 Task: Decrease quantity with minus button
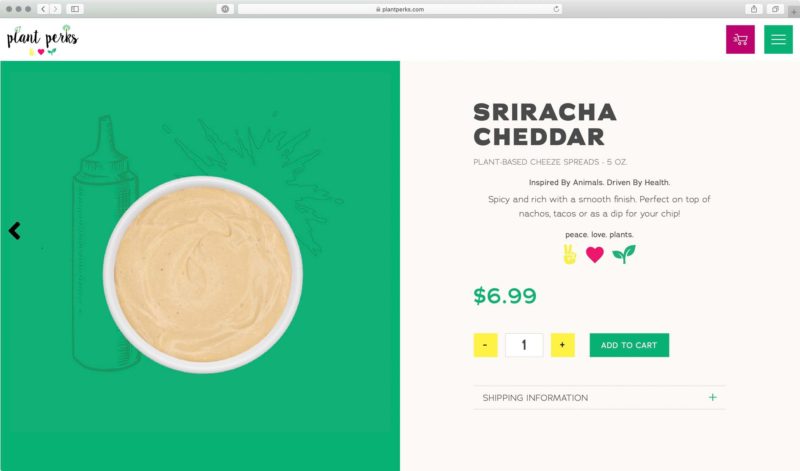[485, 345]
